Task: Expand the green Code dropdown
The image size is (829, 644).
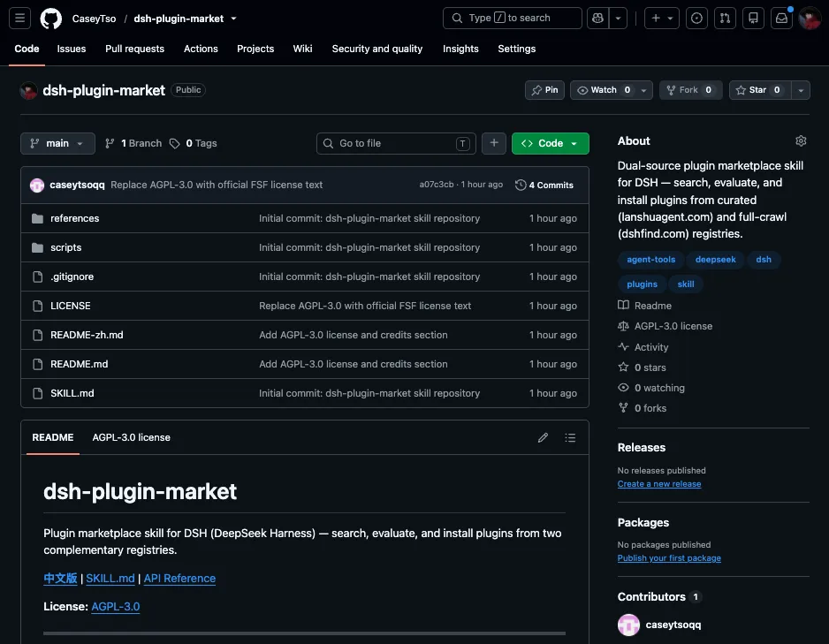Action: click(x=551, y=143)
